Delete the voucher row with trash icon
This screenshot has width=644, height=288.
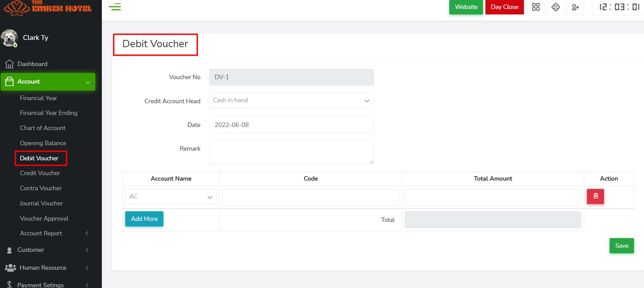(x=595, y=196)
